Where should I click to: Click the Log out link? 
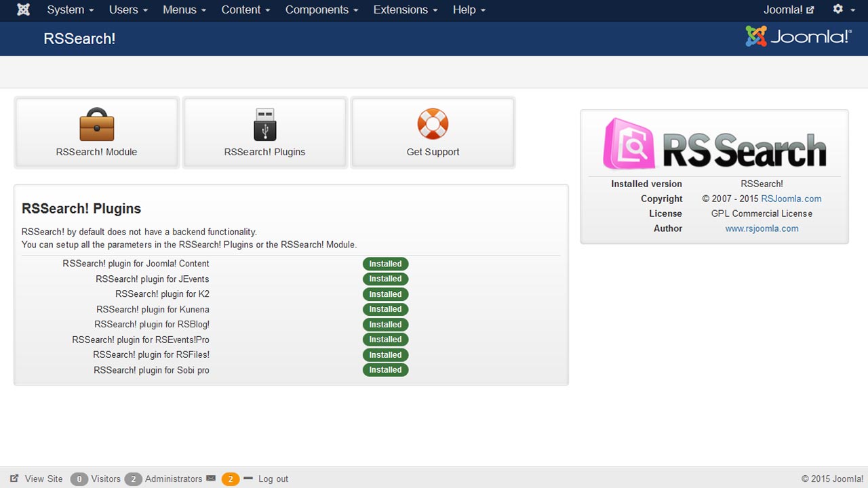pos(273,479)
